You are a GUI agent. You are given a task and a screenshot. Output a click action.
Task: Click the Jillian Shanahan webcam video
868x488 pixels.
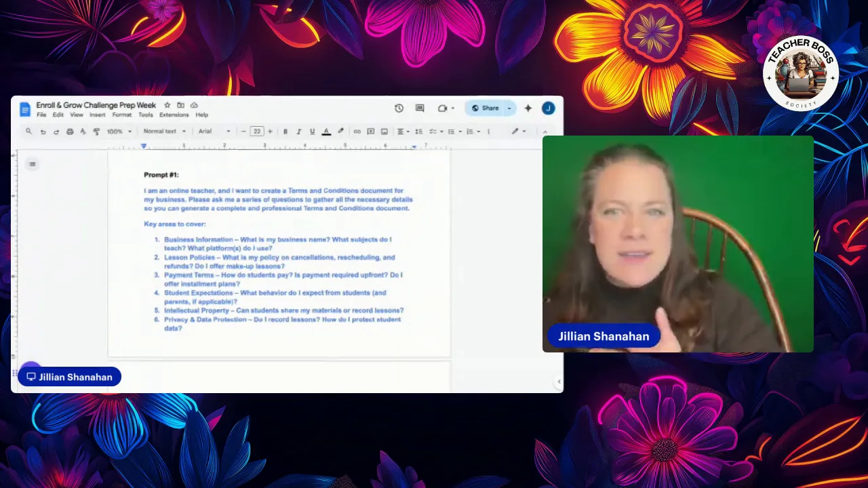click(x=677, y=244)
